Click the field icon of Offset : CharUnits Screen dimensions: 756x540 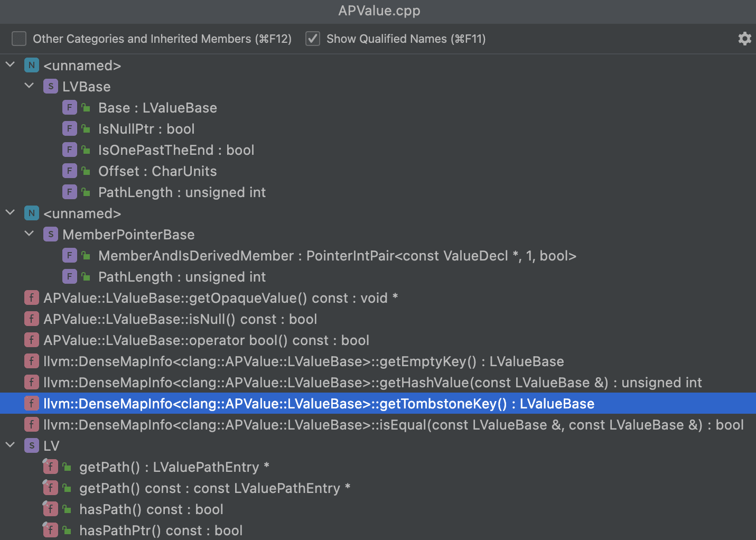coord(70,171)
